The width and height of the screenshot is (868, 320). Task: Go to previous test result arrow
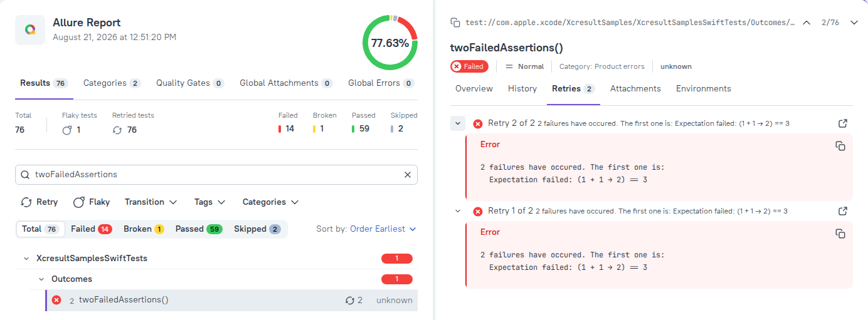coord(807,23)
